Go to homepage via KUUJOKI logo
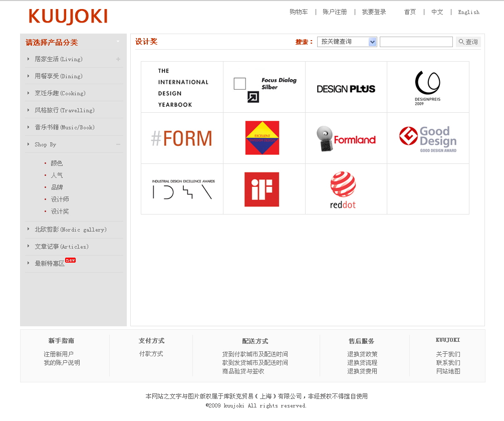504x421 pixels. tap(68, 17)
